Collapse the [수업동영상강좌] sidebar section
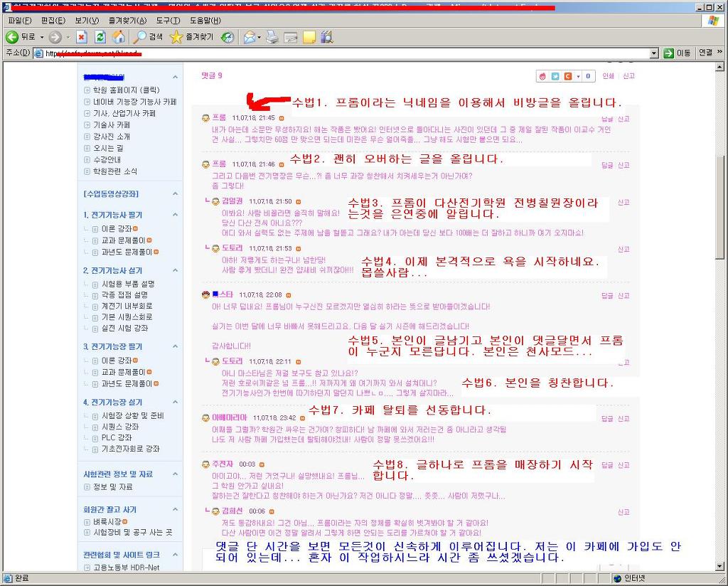The width and height of the screenshot is (728, 586). click(176, 193)
